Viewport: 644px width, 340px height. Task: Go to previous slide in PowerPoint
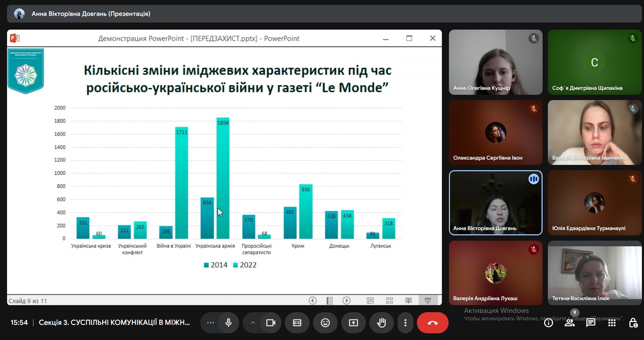pyautogui.click(x=313, y=301)
